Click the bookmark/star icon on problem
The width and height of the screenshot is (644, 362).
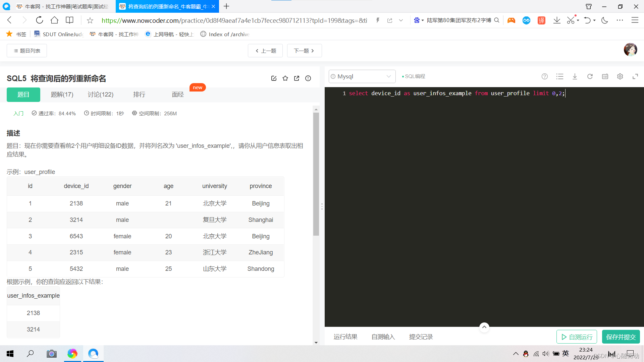[285, 79]
